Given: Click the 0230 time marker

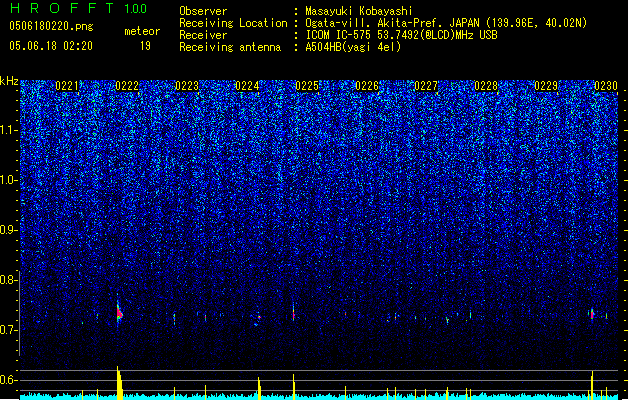Looking at the screenshot, I should [606, 86].
